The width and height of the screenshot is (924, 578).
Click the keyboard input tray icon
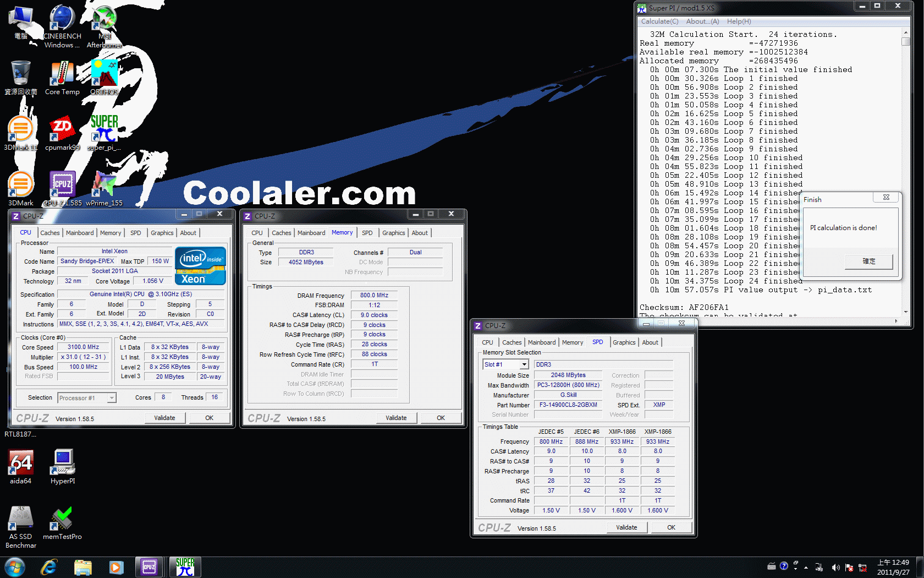772,566
